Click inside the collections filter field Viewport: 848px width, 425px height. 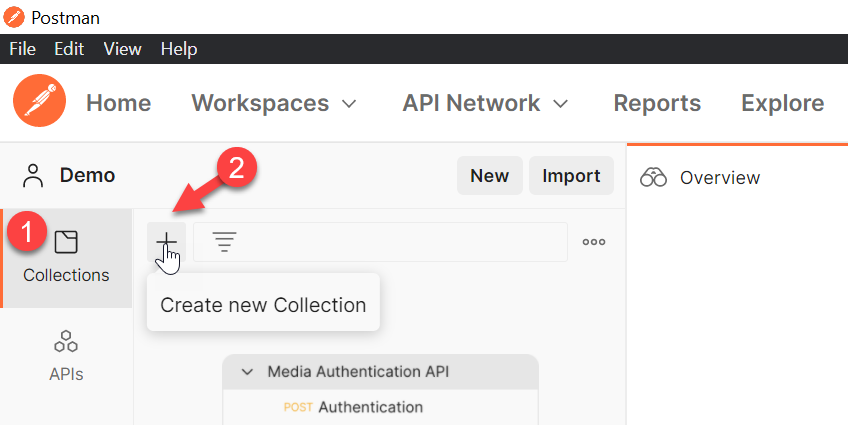coord(380,242)
